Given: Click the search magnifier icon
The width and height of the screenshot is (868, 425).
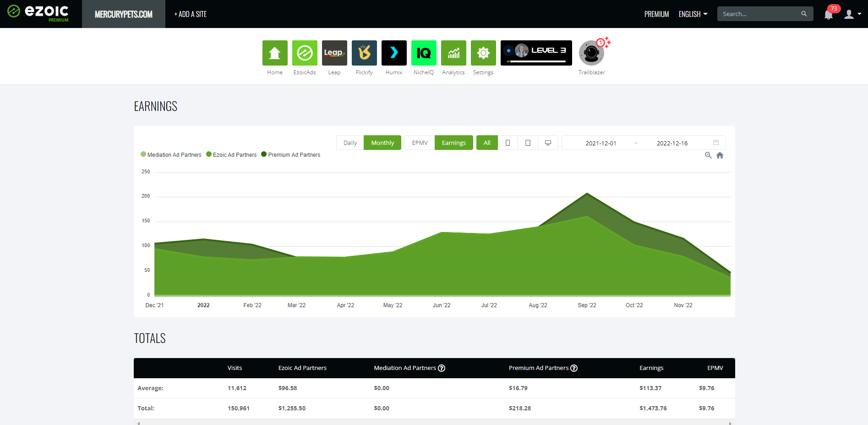Looking at the screenshot, I should pyautogui.click(x=804, y=14).
